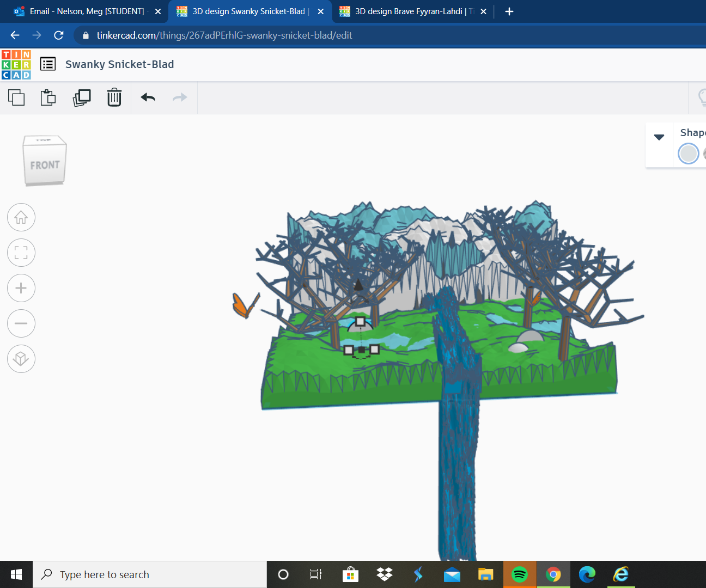Open a new browser tab
Image resolution: width=706 pixels, height=588 pixels.
pyautogui.click(x=509, y=11)
